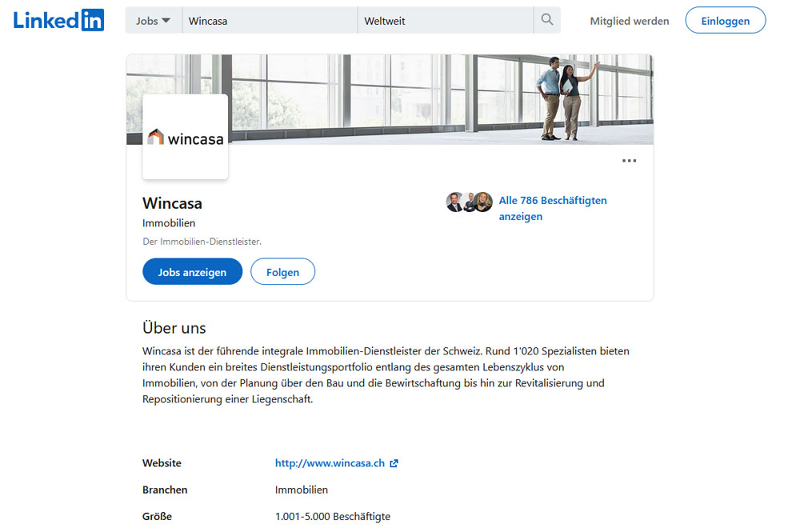The width and height of the screenshot is (800, 532).
Task: Open the three-dot more options menu
Action: click(x=629, y=161)
